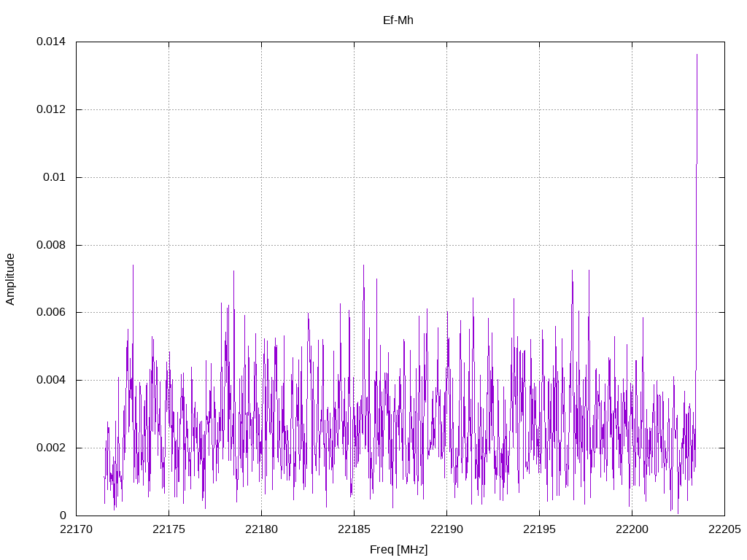747x560 pixels.
Task: Click the 0.006 y-axis tick label
Action: point(51,312)
